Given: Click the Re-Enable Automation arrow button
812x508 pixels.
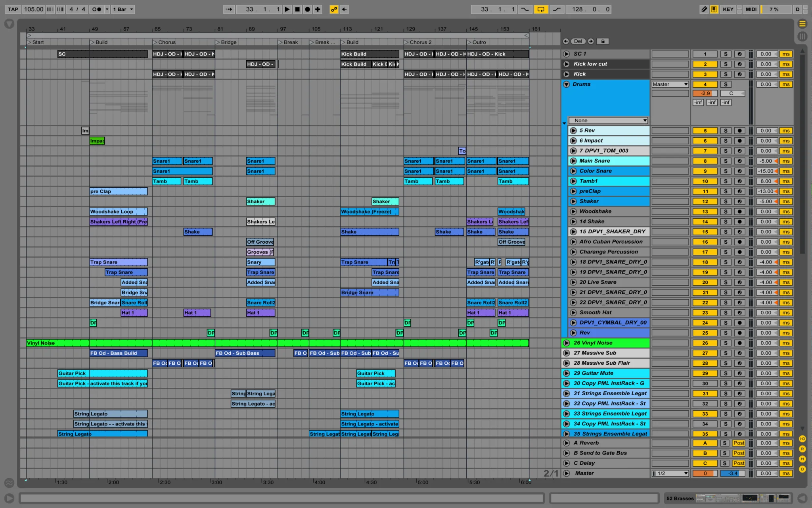Looking at the screenshot, I should pyautogui.click(x=344, y=9).
